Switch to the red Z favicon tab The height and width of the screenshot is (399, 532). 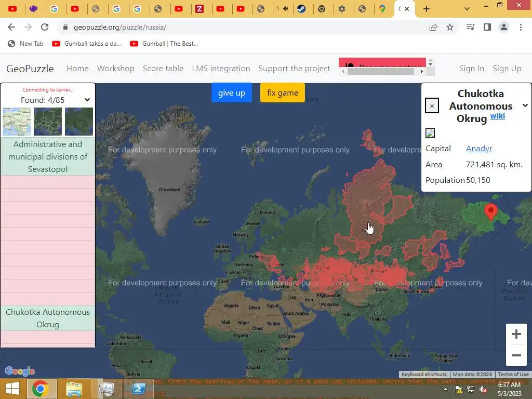pyautogui.click(x=199, y=9)
